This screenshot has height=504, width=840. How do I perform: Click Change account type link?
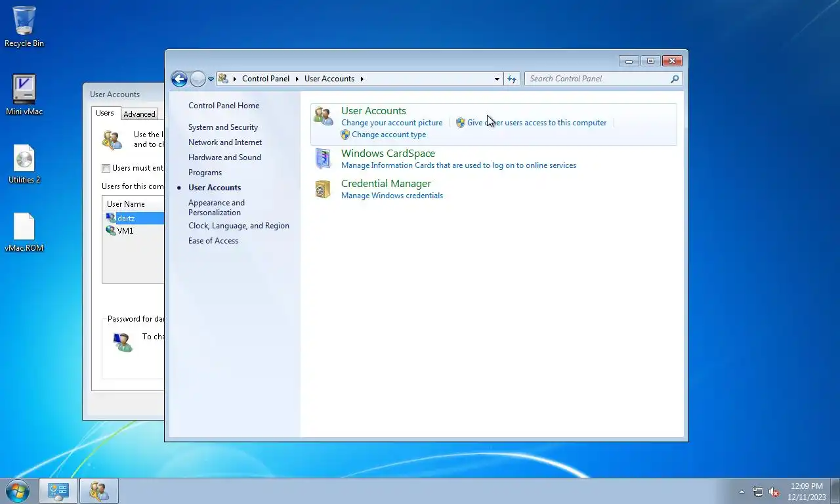pyautogui.click(x=388, y=135)
